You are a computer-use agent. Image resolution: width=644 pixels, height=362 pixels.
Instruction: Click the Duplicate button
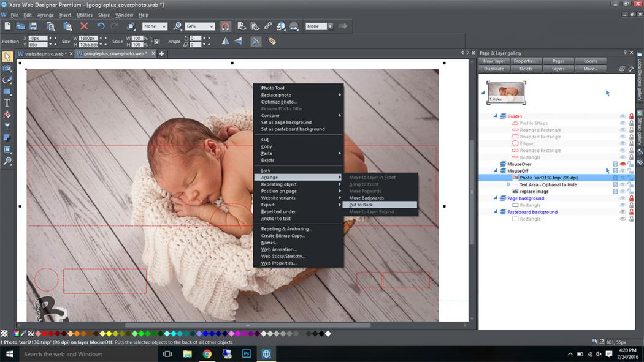[494, 69]
